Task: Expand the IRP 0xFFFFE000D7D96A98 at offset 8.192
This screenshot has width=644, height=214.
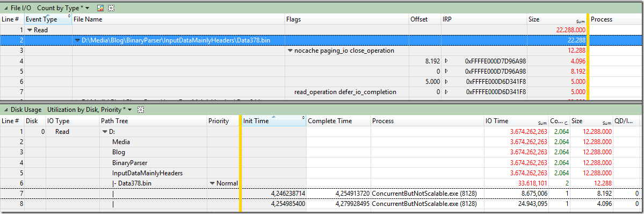Action: point(446,61)
